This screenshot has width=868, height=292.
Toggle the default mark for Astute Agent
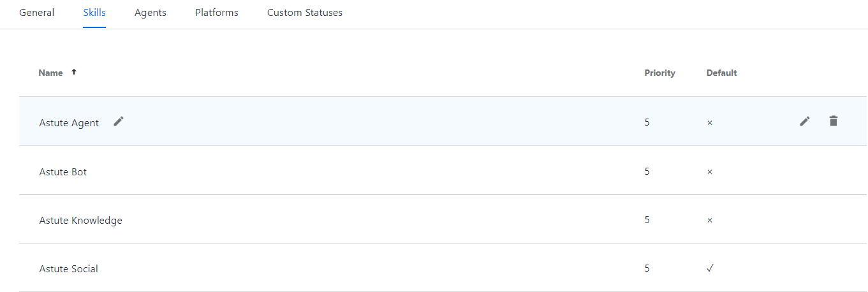[710, 122]
